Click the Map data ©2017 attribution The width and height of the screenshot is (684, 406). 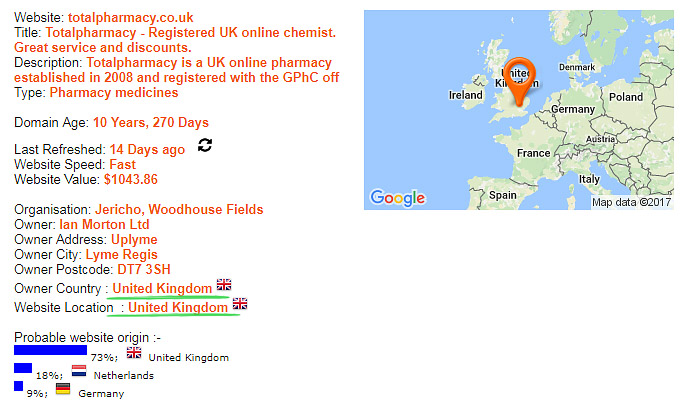pos(631,202)
